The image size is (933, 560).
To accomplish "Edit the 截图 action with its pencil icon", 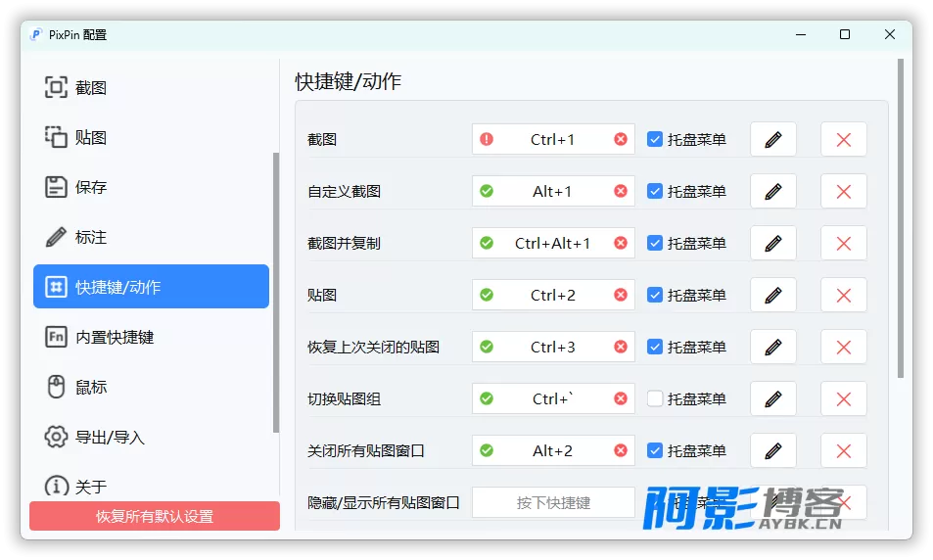I will coord(773,139).
